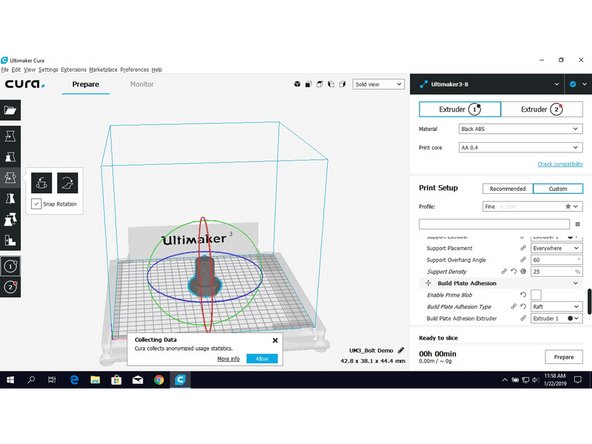
Task: Click the pencil icon to rename UM3_Bolt Demo
Action: pyautogui.click(x=401, y=350)
